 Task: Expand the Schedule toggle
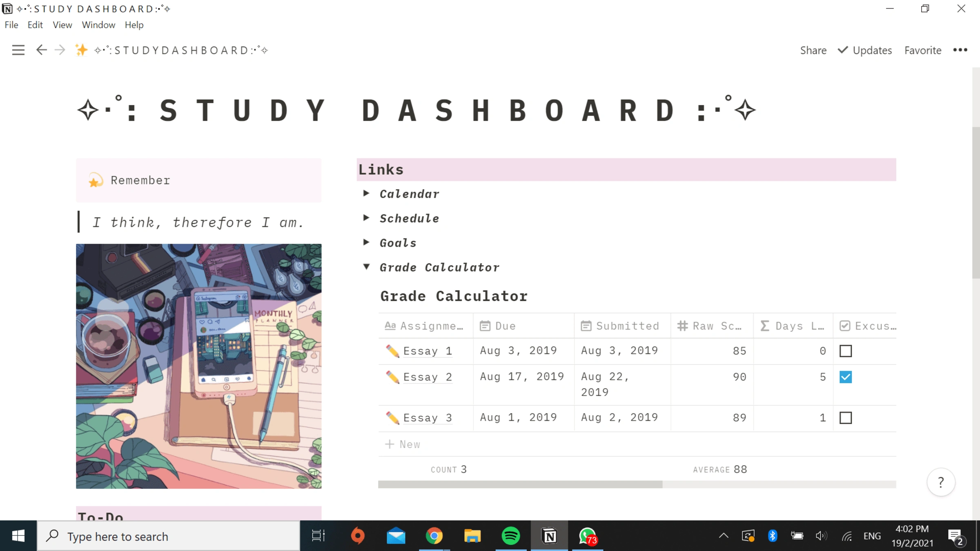tap(366, 218)
